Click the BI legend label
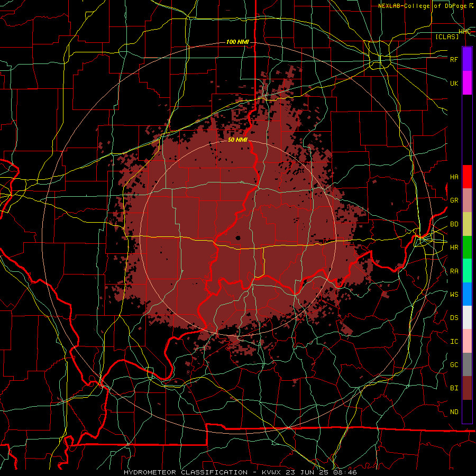The image size is (476, 476). (x=454, y=388)
